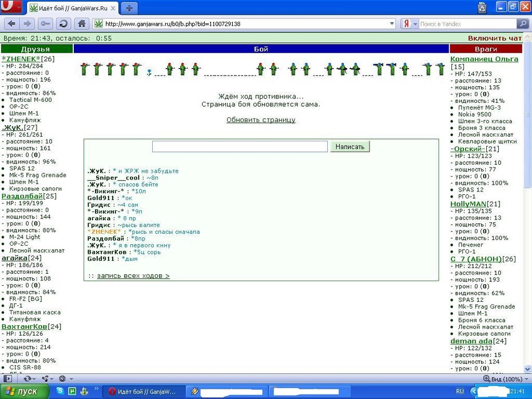This screenshot has height=399, width=532.
Task: Click the Tactical M-600 item under *ZHENEK*
Action: (x=30, y=99)
